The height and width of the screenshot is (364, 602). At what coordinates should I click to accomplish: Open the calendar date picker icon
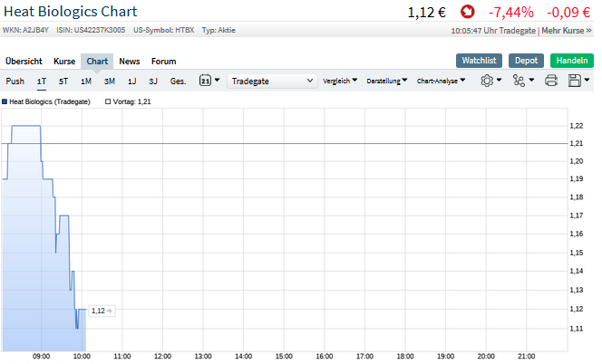(205, 81)
